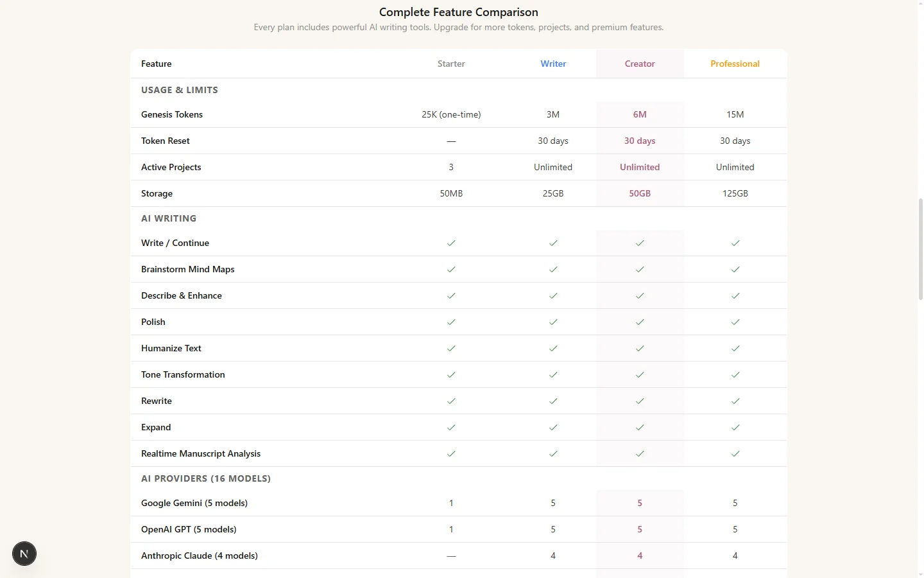The width and height of the screenshot is (924, 578).
Task: Collapse the AI PROVIDERS (16 MODELS) section
Action: click(206, 478)
